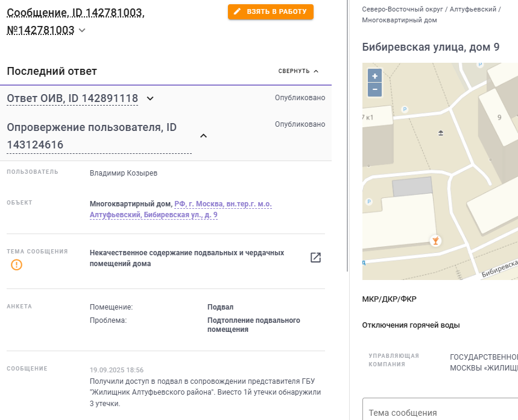518x420 pixels.
Task: Focus the Тема сообщения input field
Action: click(440, 409)
